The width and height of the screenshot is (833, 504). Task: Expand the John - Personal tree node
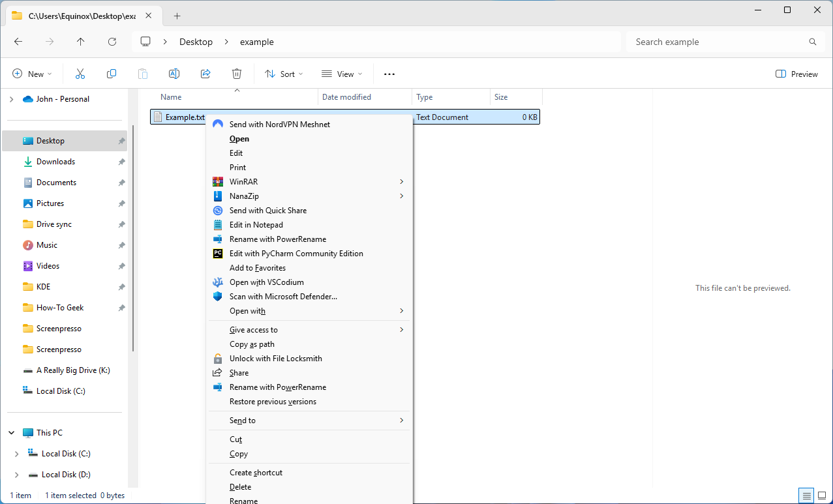pos(11,99)
